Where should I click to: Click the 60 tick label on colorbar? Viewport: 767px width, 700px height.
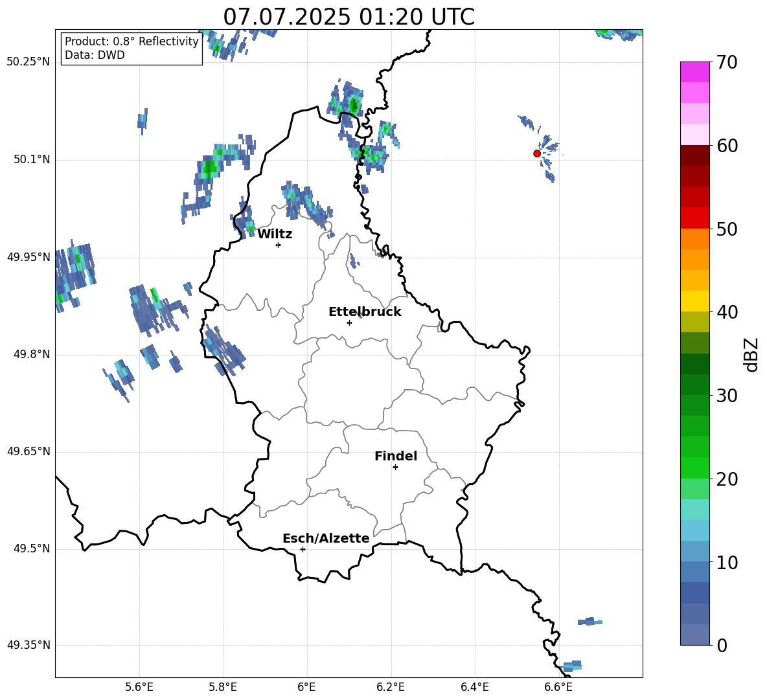[x=727, y=146]
